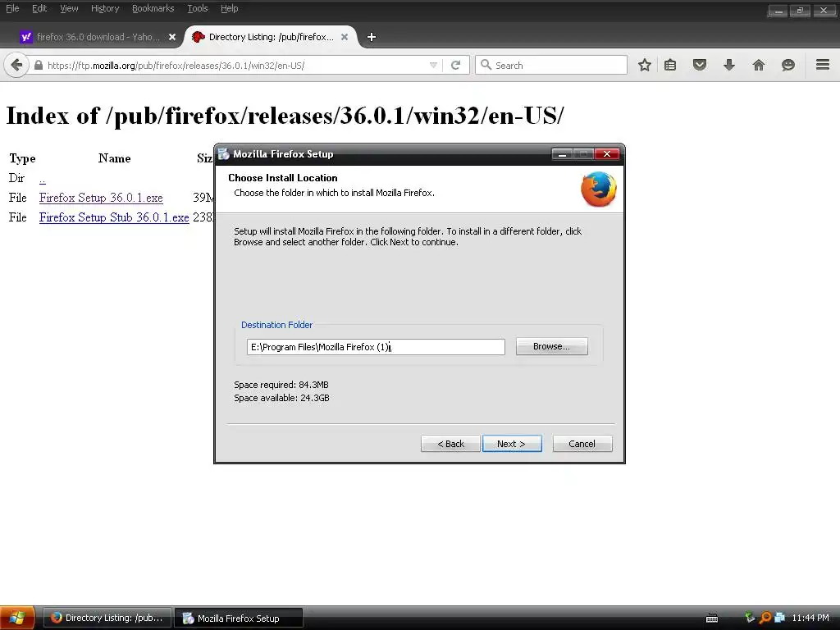
Task: Go back with the browser back arrow
Action: pos(16,66)
